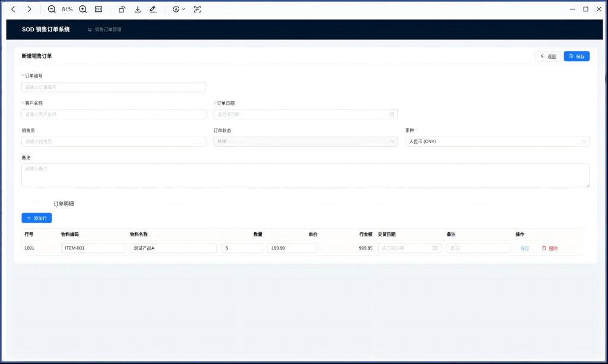Image resolution: width=608 pixels, height=364 pixels.
Task: Click the 订单编号 input field
Action: coord(113,87)
